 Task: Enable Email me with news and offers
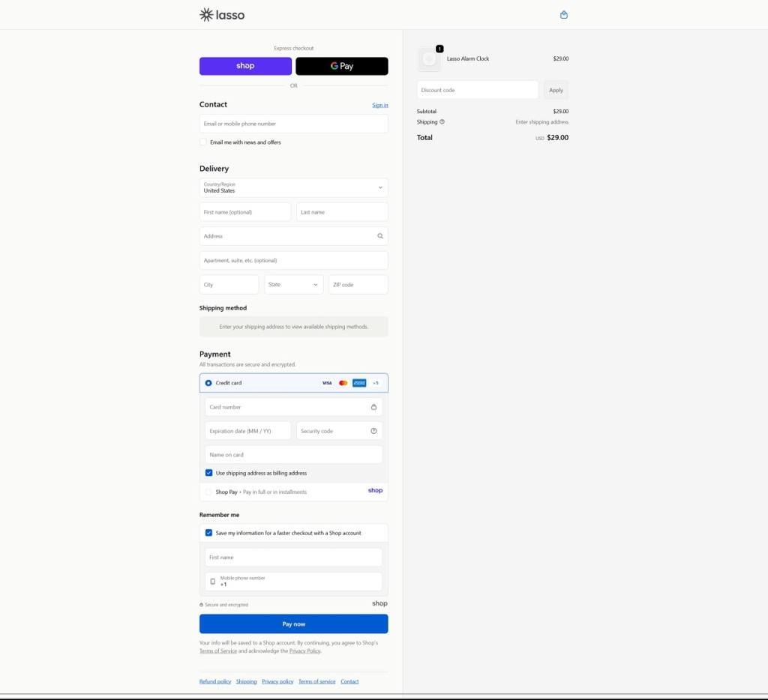point(203,142)
